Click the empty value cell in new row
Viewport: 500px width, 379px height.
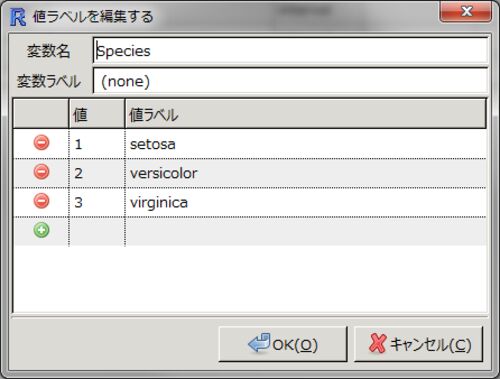point(97,231)
